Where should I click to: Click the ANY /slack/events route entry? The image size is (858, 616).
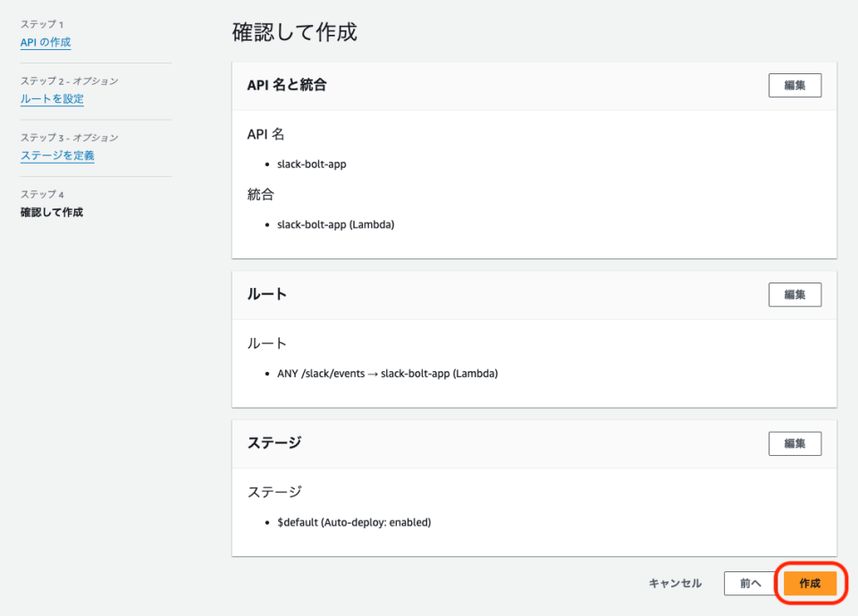[x=391, y=373]
